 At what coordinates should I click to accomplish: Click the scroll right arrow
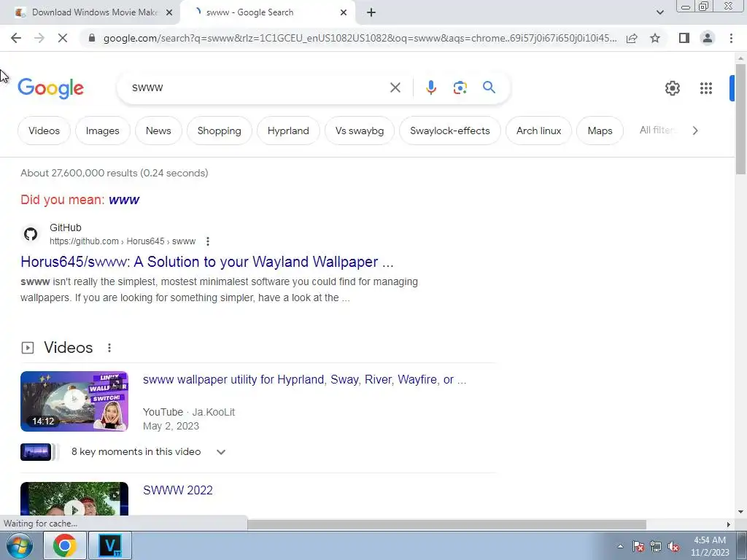point(728,524)
